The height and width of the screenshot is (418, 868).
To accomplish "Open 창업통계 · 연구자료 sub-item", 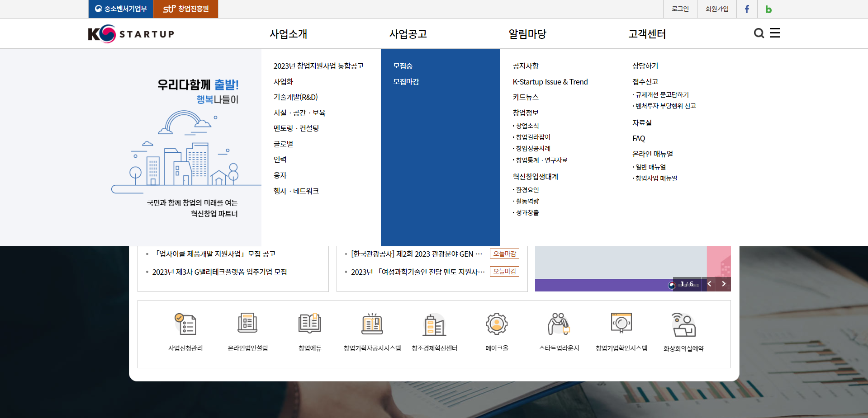I will pyautogui.click(x=541, y=160).
